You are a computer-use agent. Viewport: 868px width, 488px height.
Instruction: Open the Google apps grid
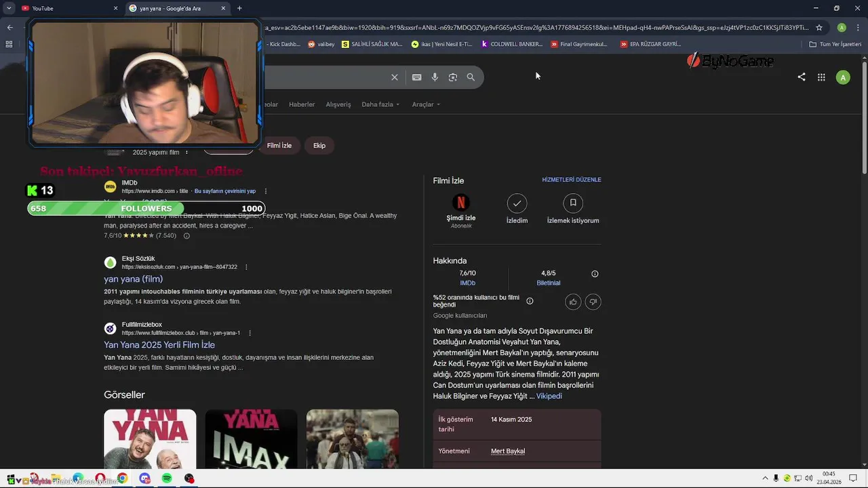tap(821, 77)
